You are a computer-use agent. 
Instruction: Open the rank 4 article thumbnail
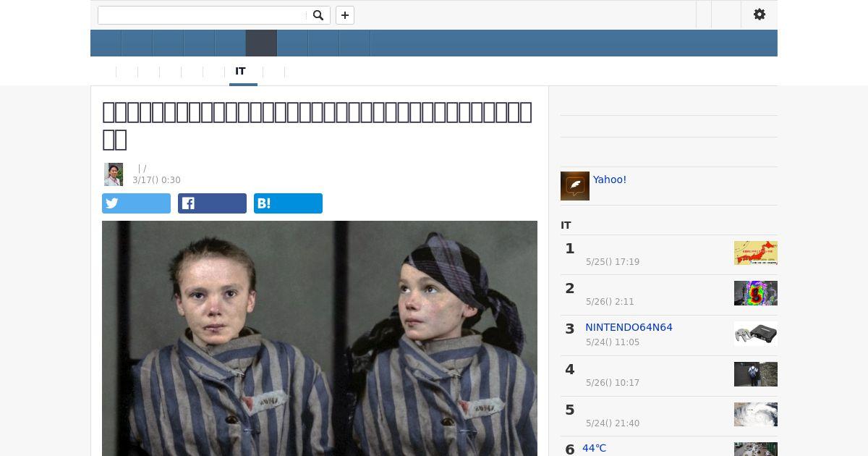tap(756, 374)
